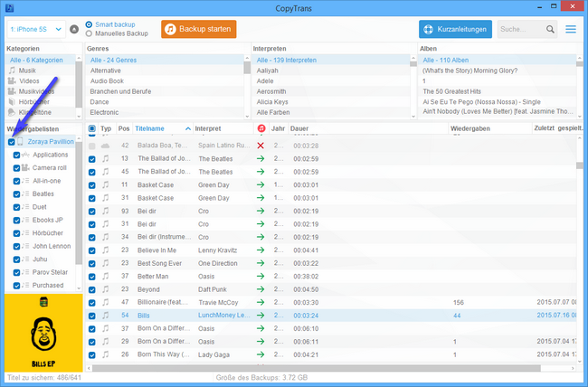Screen dimensions: 588x387
Task: Click the iTunes status column header icon
Action: [x=261, y=129]
